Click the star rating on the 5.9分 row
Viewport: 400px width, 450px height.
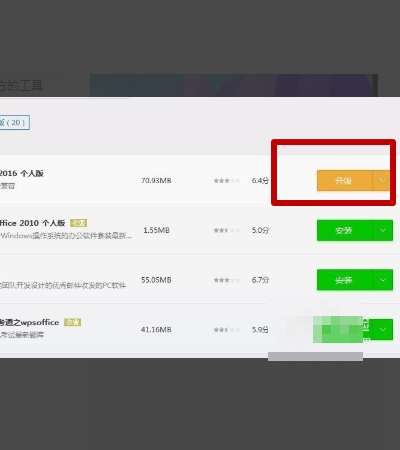pos(227,330)
